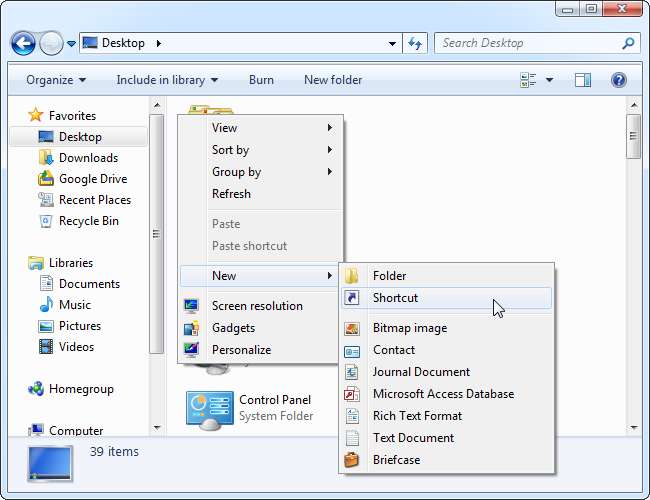The height and width of the screenshot is (500, 650).
Task: Expand the Include in library dropdown
Action: 167,80
